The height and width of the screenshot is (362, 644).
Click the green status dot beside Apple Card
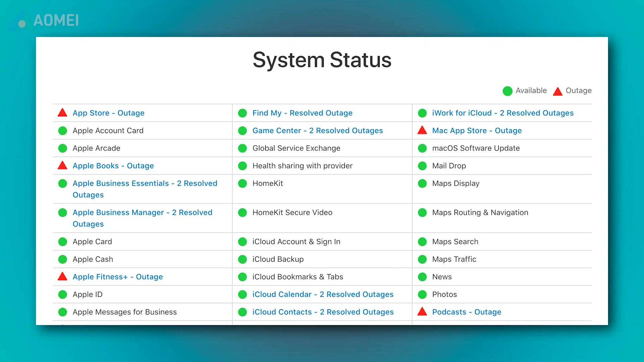pyautogui.click(x=63, y=242)
